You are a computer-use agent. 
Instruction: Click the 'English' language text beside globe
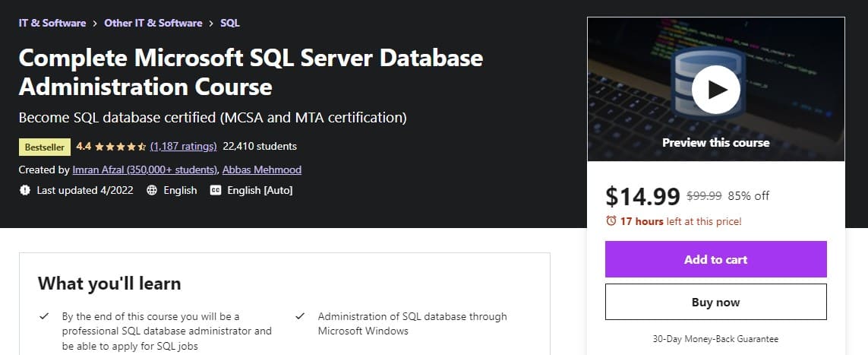tap(180, 190)
